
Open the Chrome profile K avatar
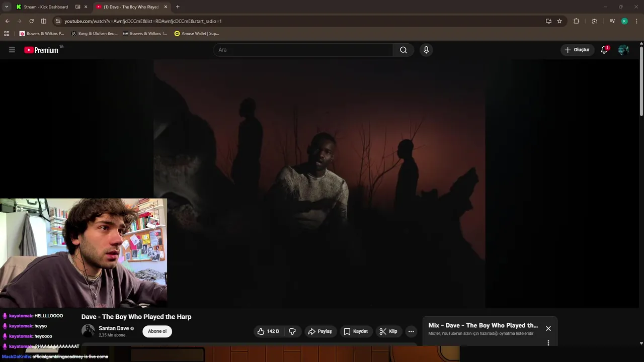tap(624, 21)
